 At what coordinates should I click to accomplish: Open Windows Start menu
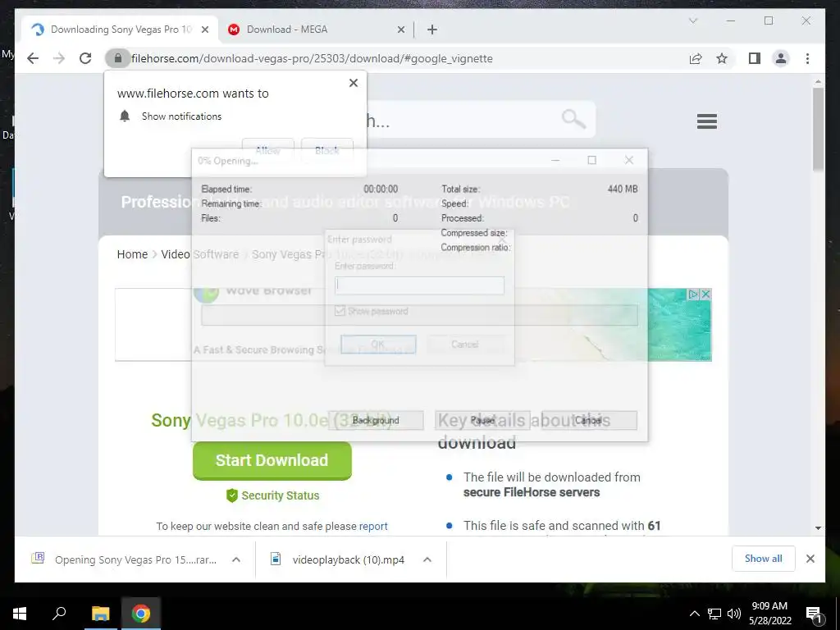(20, 614)
